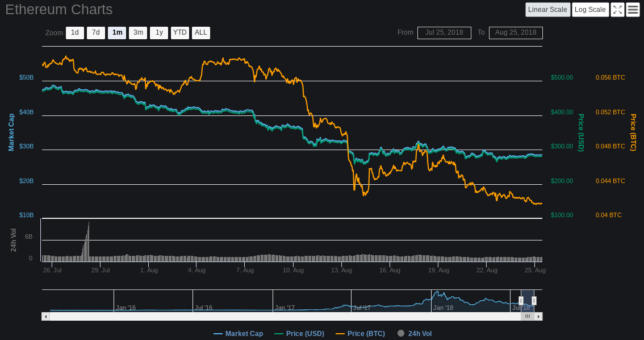Show ALL time data
The image size is (644, 340).
click(x=201, y=33)
